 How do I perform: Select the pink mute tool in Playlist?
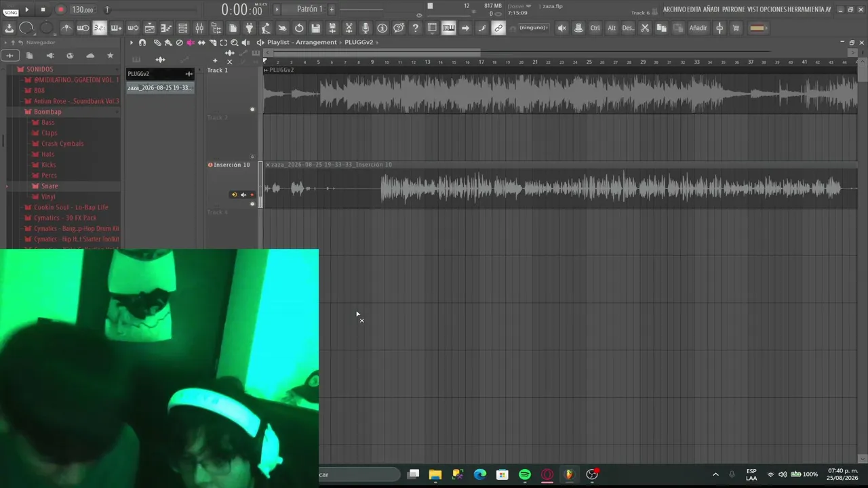[x=190, y=43]
